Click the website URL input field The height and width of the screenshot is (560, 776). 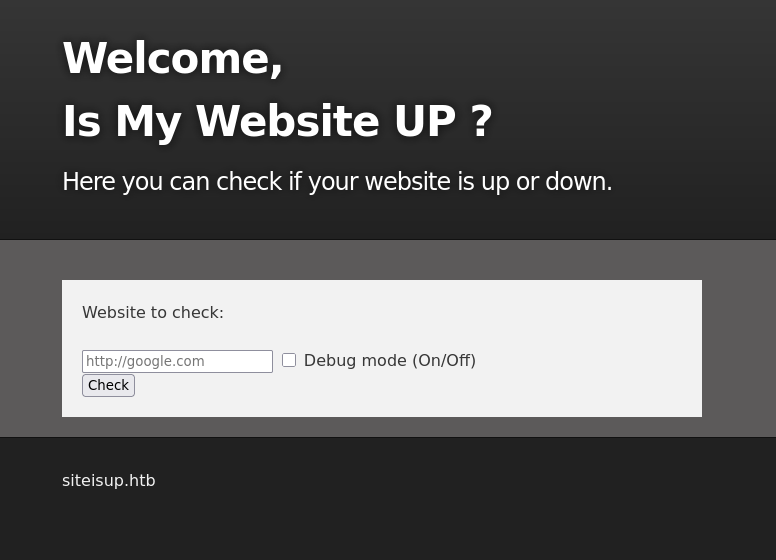pos(177,361)
